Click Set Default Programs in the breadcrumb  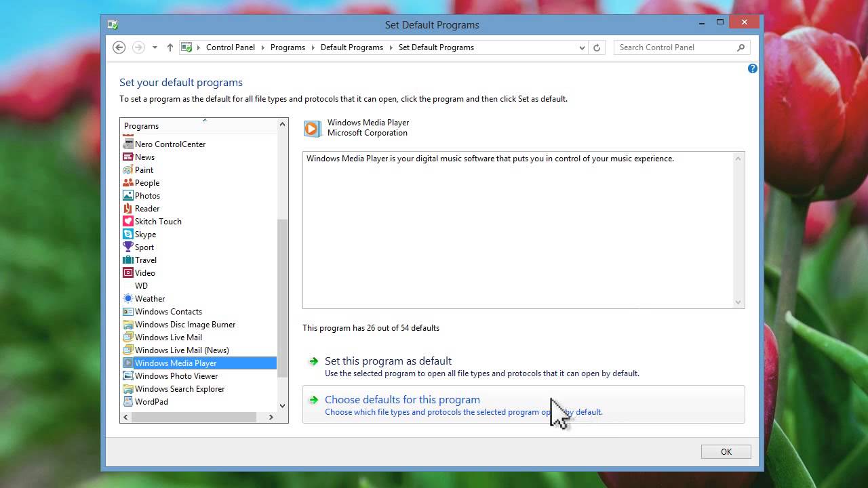point(436,47)
